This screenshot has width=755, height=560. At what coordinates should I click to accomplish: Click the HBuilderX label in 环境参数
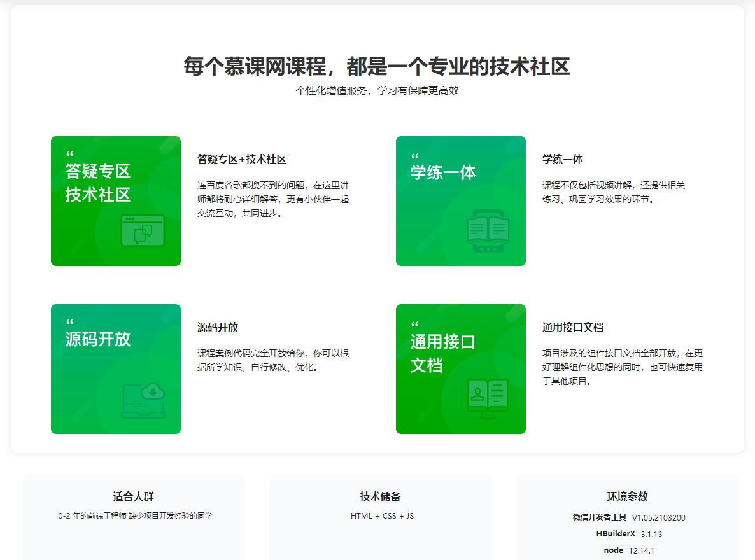coord(616,534)
